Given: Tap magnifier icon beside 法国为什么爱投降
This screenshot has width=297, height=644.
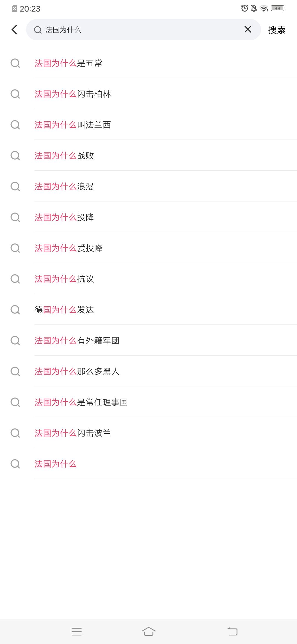Looking at the screenshot, I should point(15,248).
